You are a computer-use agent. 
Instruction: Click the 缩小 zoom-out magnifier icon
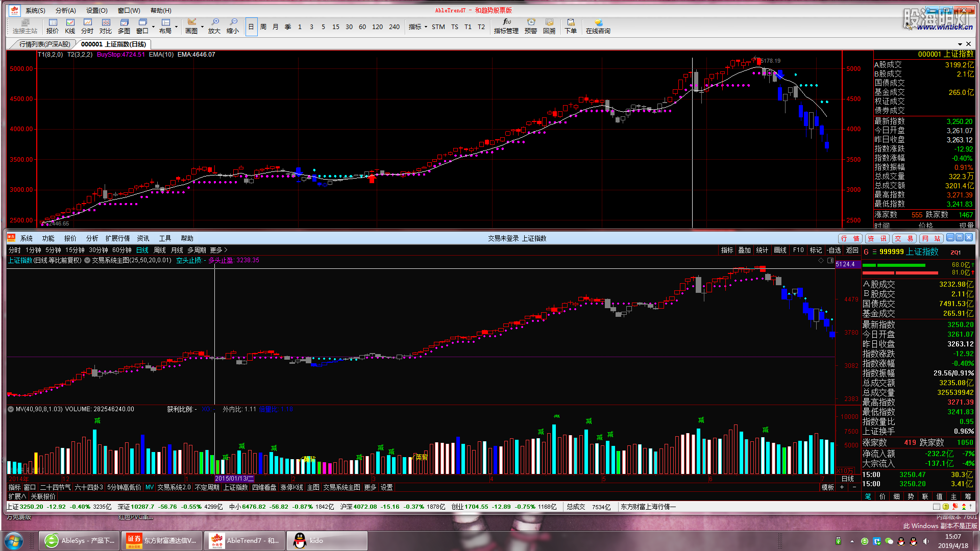233,26
